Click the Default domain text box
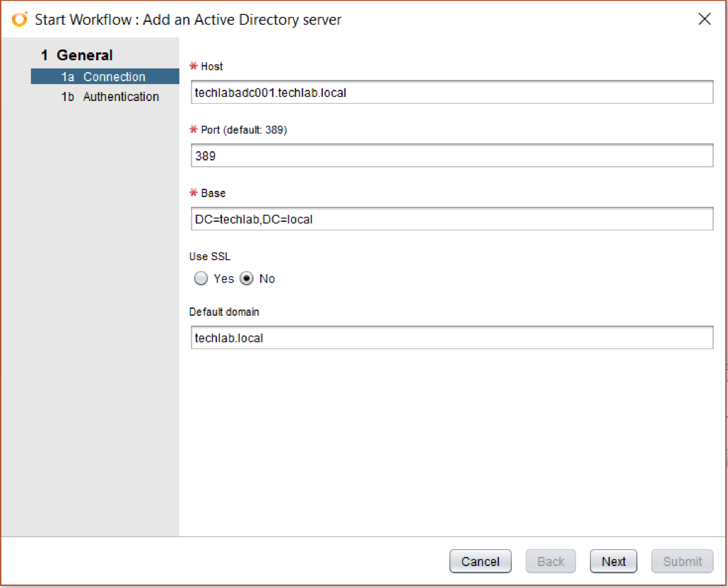 (x=452, y=338)
